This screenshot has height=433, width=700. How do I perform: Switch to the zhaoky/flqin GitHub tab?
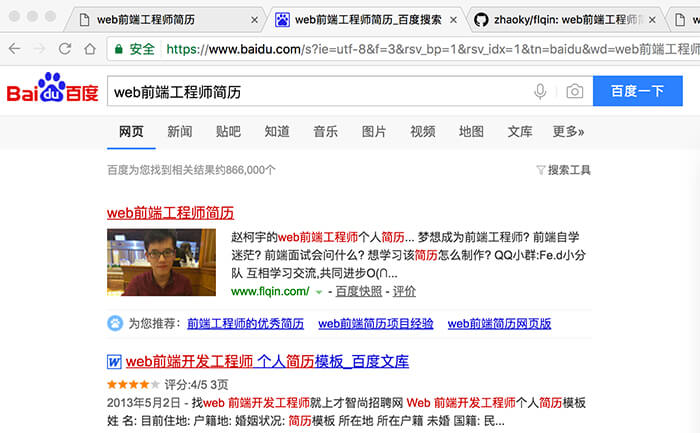coord(566,20)
